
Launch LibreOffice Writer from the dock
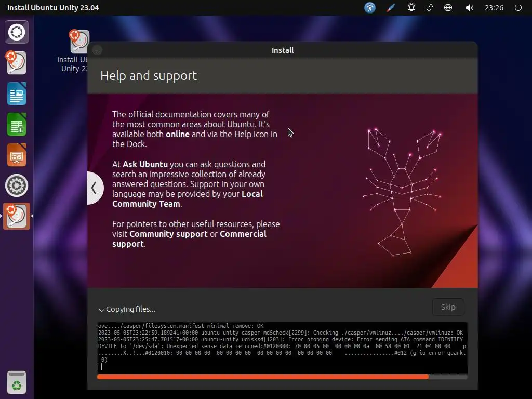17,94
